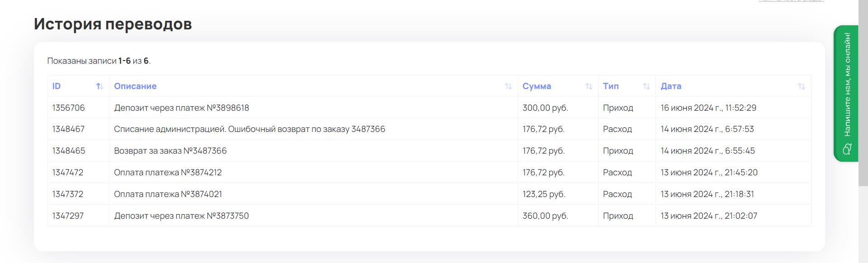Select the ID column header label
The width and height of the screenshot is (868, 263).
tap(57, 86)
